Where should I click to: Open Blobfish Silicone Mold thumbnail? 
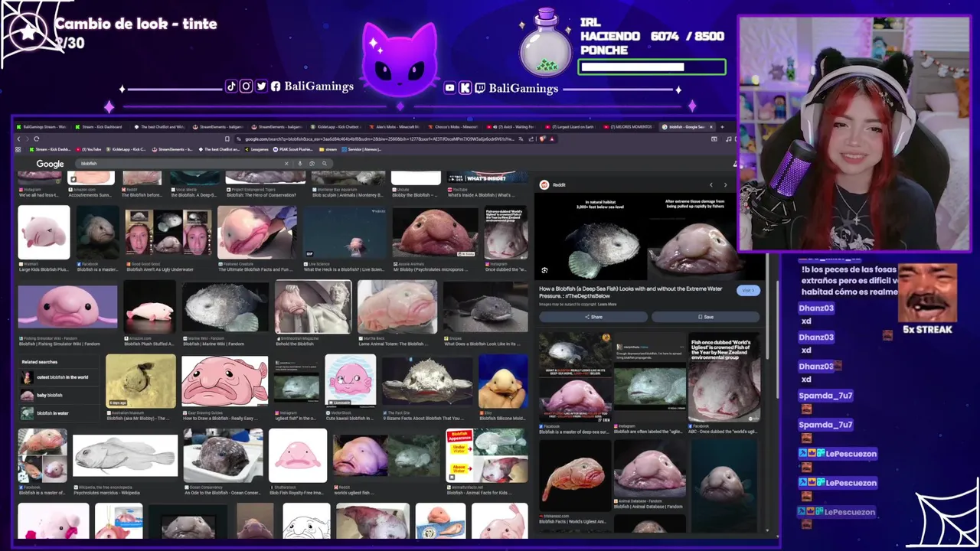(x=503, y=380)
